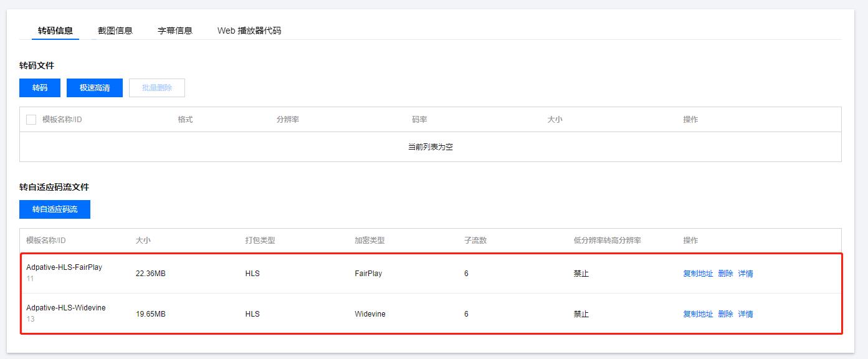
Task: Click template ID 13 under Widevine
Action: coord(31,319)
